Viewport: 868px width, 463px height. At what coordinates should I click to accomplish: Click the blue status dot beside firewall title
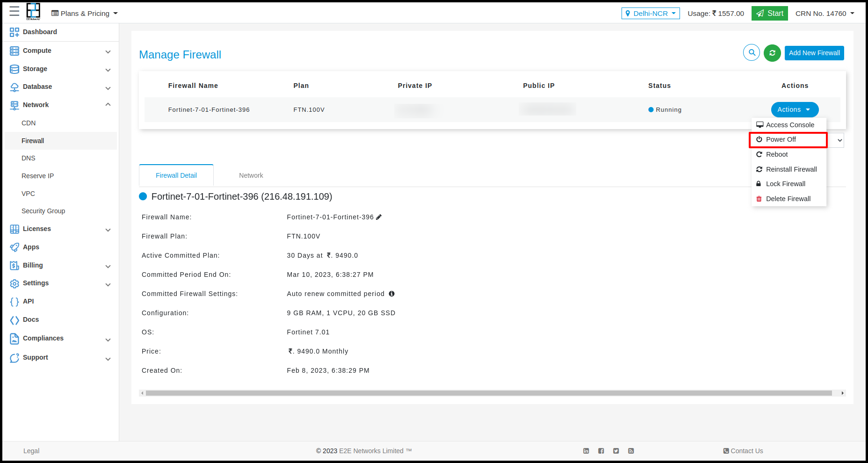click(143, 196)
